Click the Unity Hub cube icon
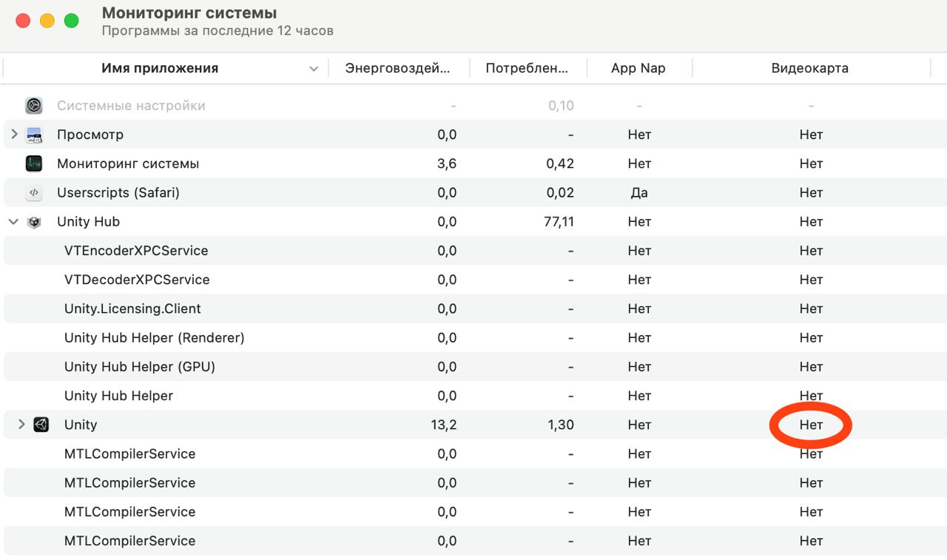Viewport: 947px width, 560px height. click(x=34, y=222)
